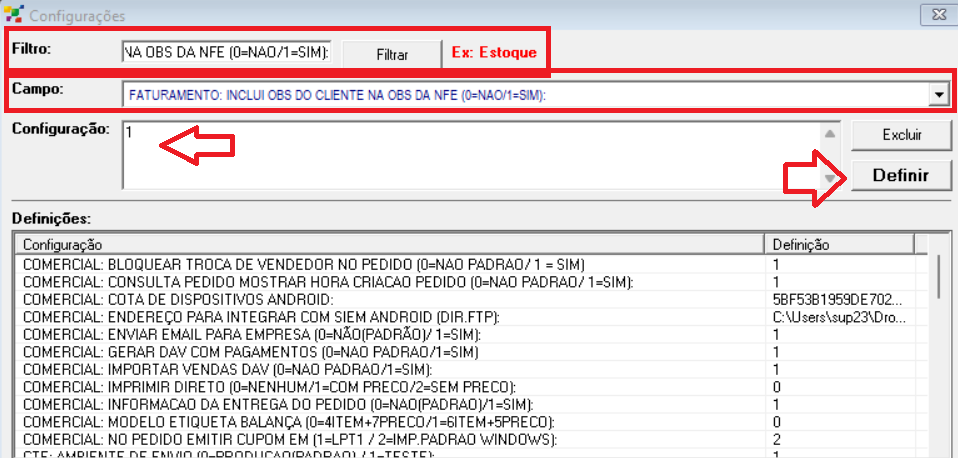
Task: Click the Definição column header
Action: click(x=838, y=244)
